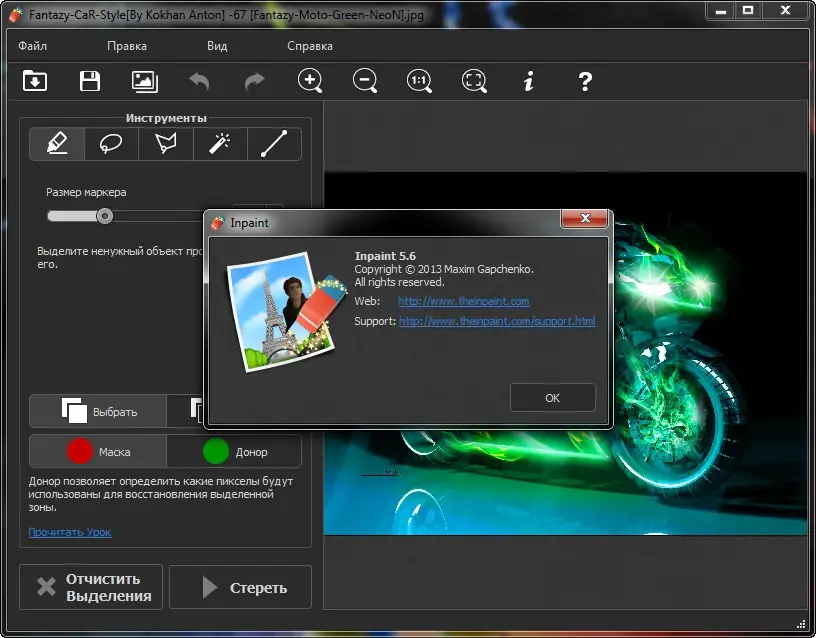Open image file toolbar icon
The height and width of the screenshot is (638, 816).
[35, 81]
